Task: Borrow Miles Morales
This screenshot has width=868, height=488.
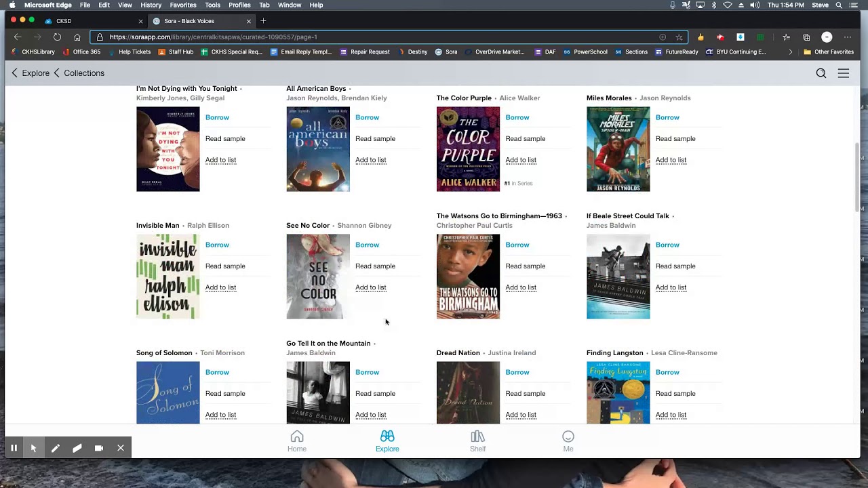Action: coord(667,117)
